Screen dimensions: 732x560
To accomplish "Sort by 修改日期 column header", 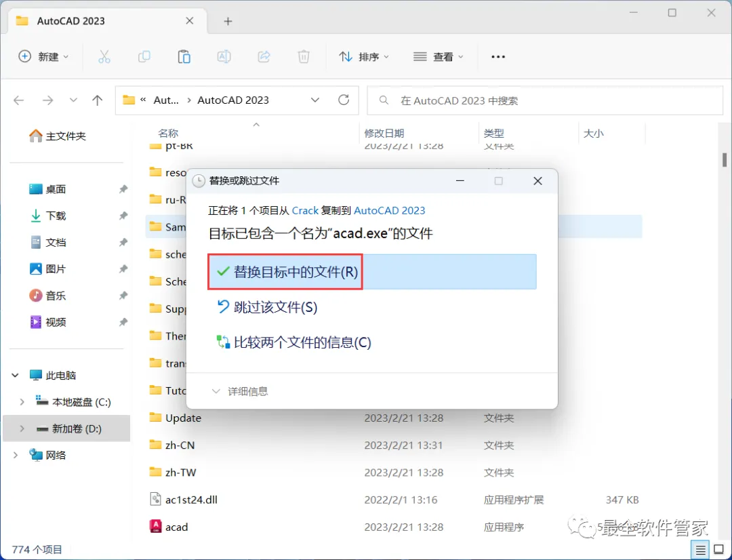I will click(x=384, y=133).
